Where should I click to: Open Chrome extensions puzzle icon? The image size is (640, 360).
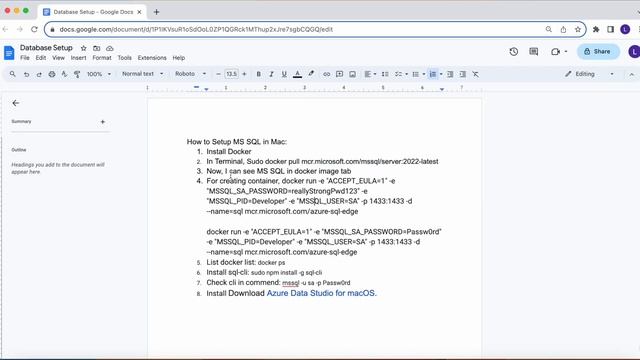click(596, 29)
